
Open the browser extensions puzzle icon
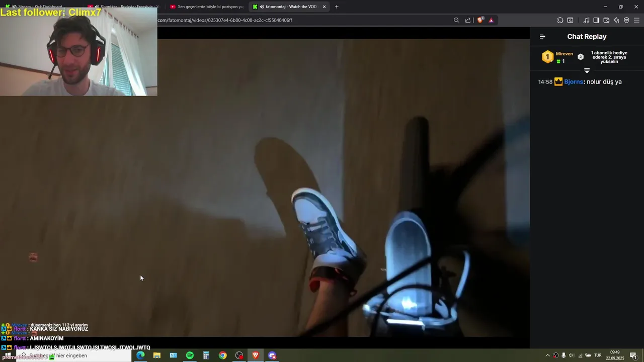[560, 20]
